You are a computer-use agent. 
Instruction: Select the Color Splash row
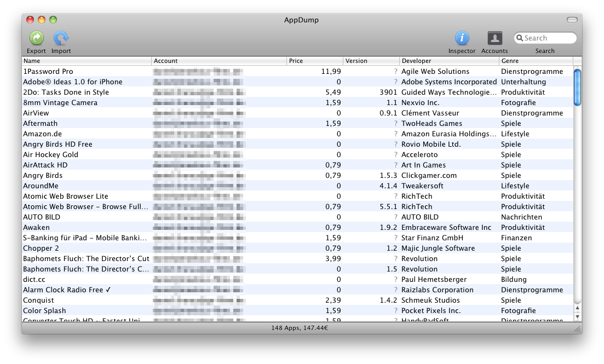pyautogui.click(x=297, y=310)
